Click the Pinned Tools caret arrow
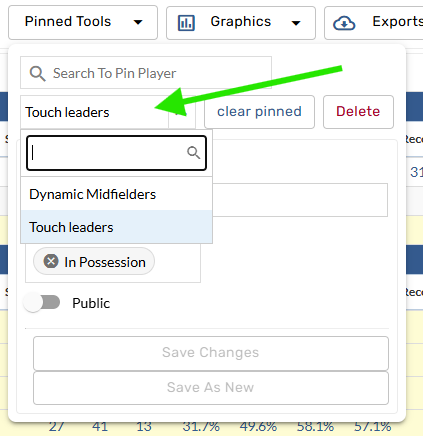 tap(138, 23)
